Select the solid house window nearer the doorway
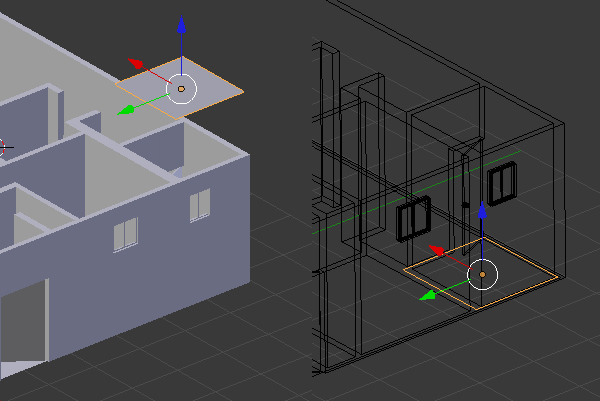Screen dimensions: 600x401 point(126,235)
